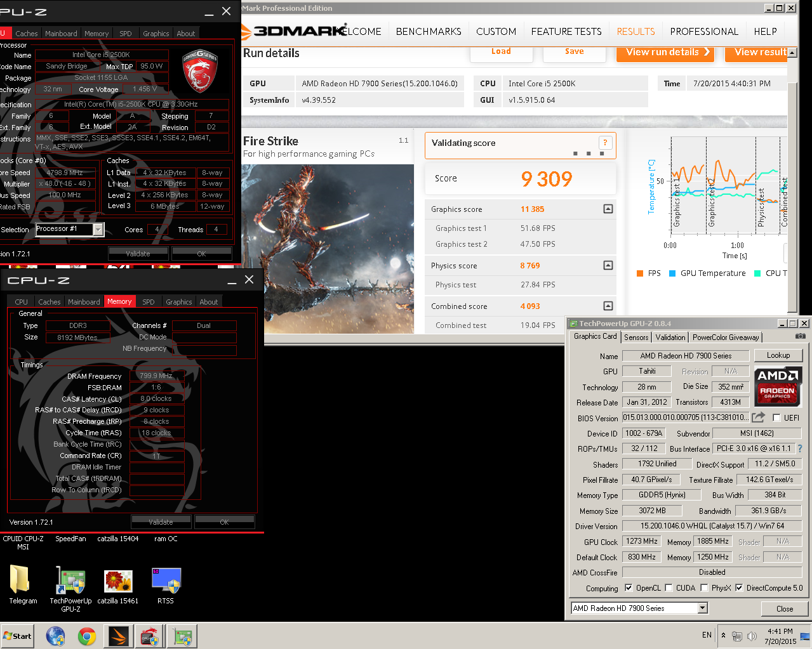Open About tab in upper CPU-Z window
The height and width of the screenshot is (649, 812).
[x=186, y=34]
